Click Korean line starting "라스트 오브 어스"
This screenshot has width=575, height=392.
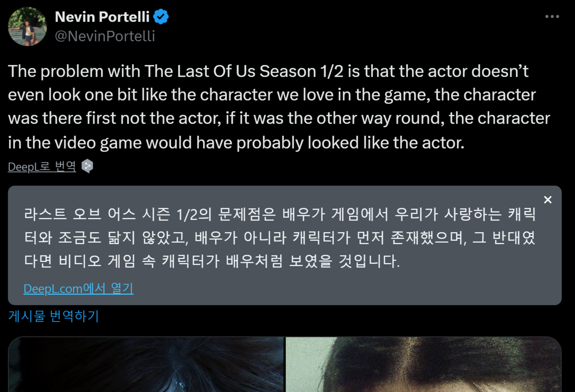[x=279, y=214]
